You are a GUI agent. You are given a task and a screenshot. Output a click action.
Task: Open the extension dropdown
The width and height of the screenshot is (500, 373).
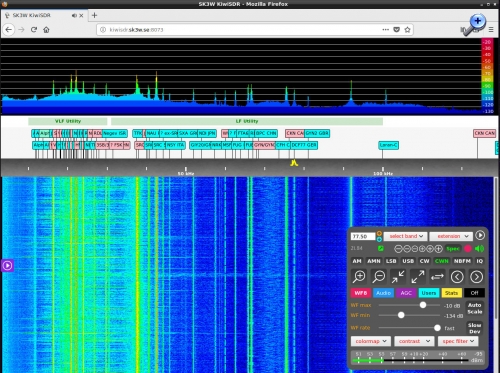tap(451, 236)
